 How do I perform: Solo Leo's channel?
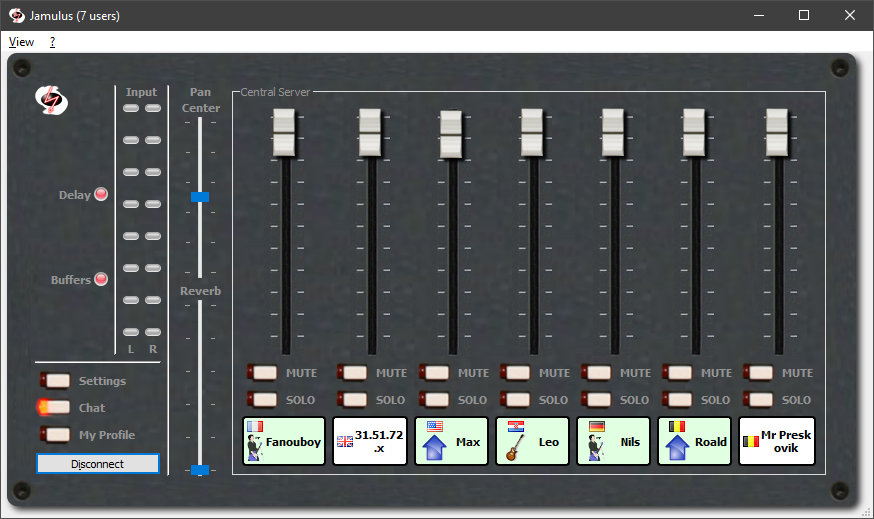click(515, 399)
